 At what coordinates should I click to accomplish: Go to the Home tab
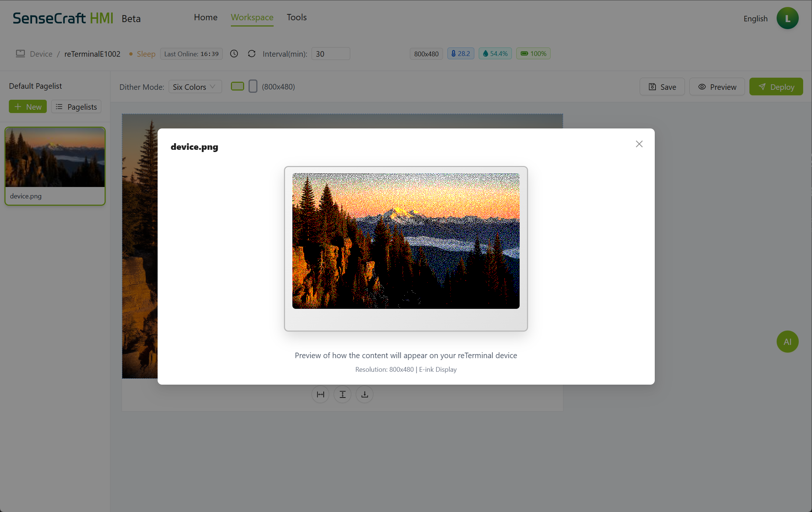tap(205, 17)
